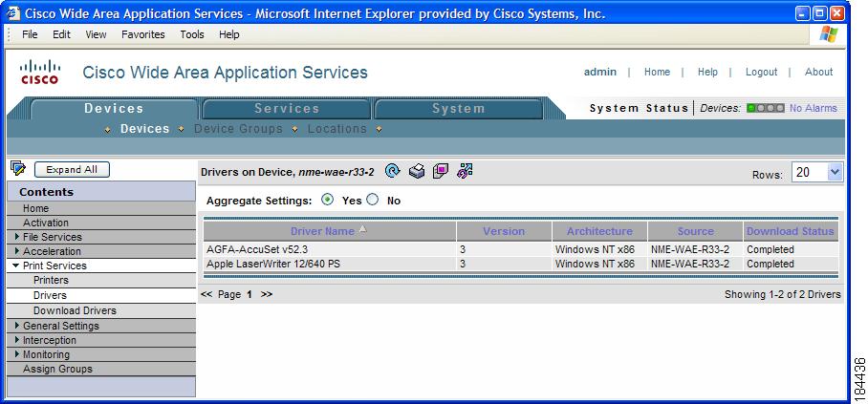Screen dimensions: 868x404
Task: Expand the General Settings section
Action: [18, 326]
